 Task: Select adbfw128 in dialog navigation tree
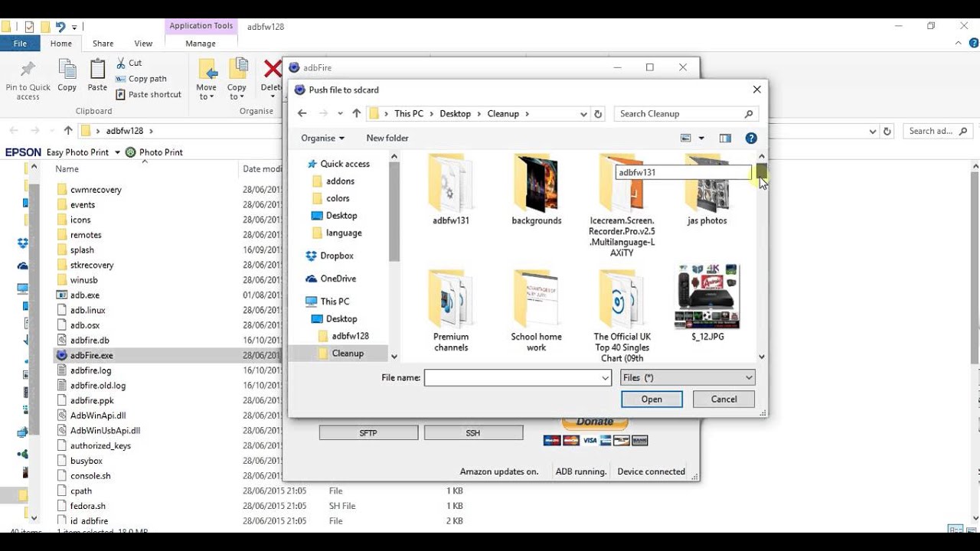coord(343,336)
